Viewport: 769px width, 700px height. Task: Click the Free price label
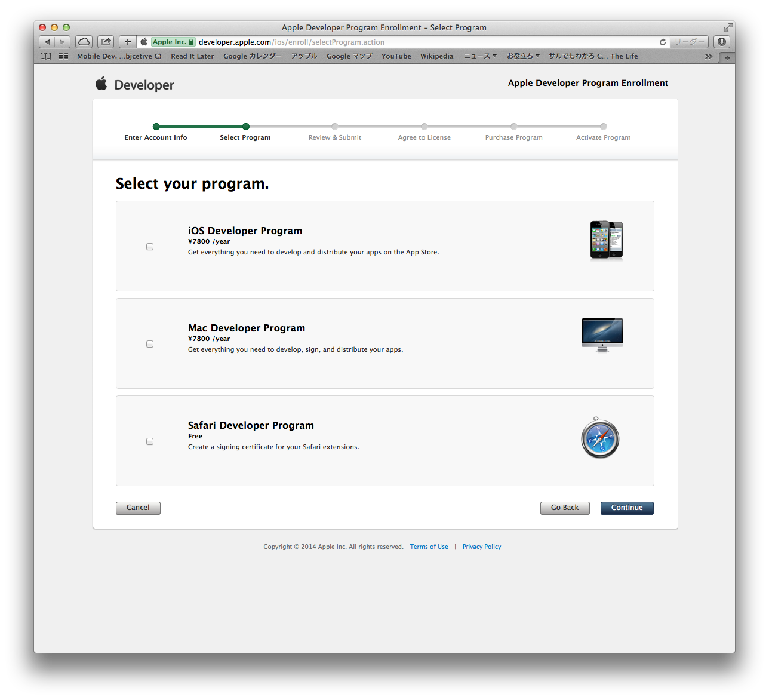[x=195, y=436]
